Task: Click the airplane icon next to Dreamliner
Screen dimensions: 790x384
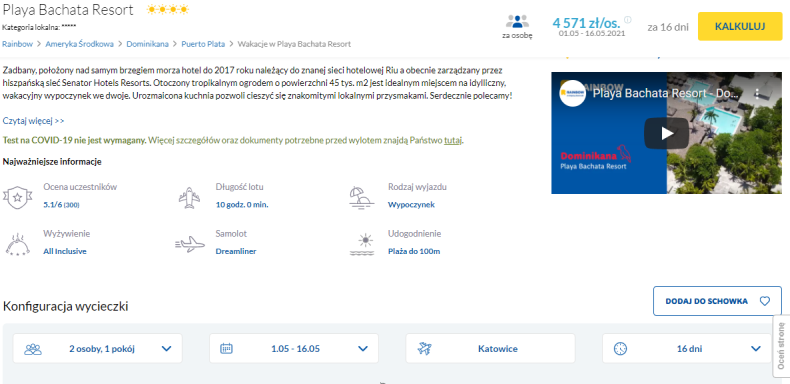Action: (190, 244)
